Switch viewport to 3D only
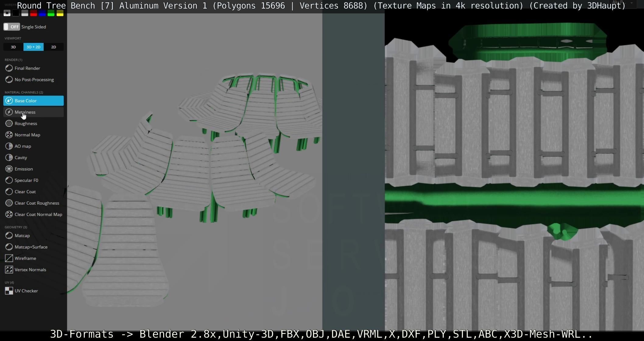Screen dimensions: 644x341 (x=13, y=47)
